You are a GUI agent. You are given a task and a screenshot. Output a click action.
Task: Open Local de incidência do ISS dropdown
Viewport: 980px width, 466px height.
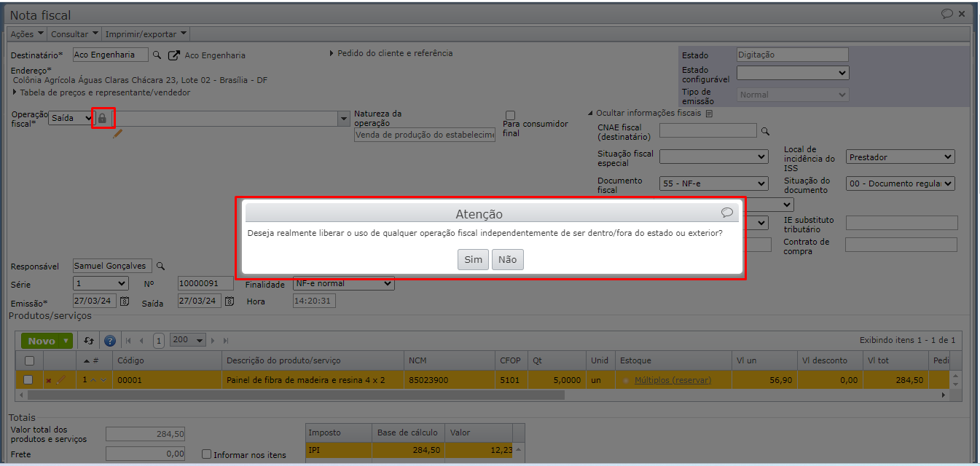click(x=901, y=157)
